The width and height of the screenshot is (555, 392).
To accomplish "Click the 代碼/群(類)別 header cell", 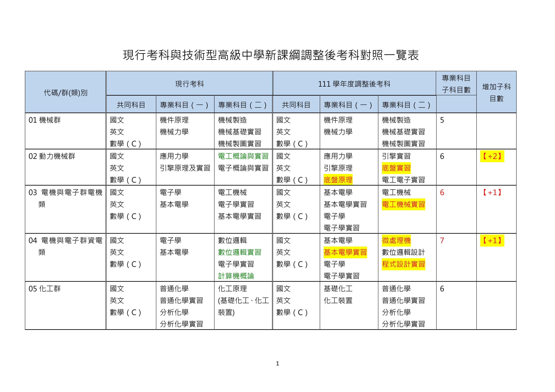I will pos(65,92).
